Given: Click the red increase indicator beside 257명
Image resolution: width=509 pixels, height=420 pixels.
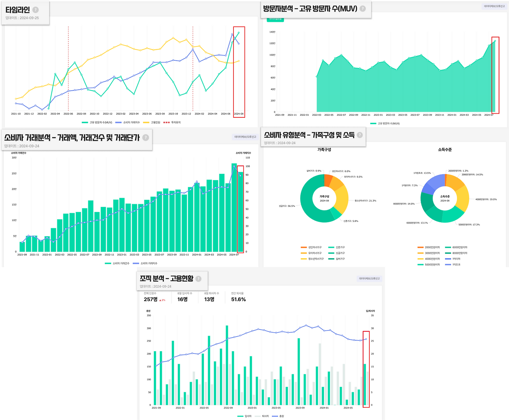Looking at the screenshot, I should 162,300.
